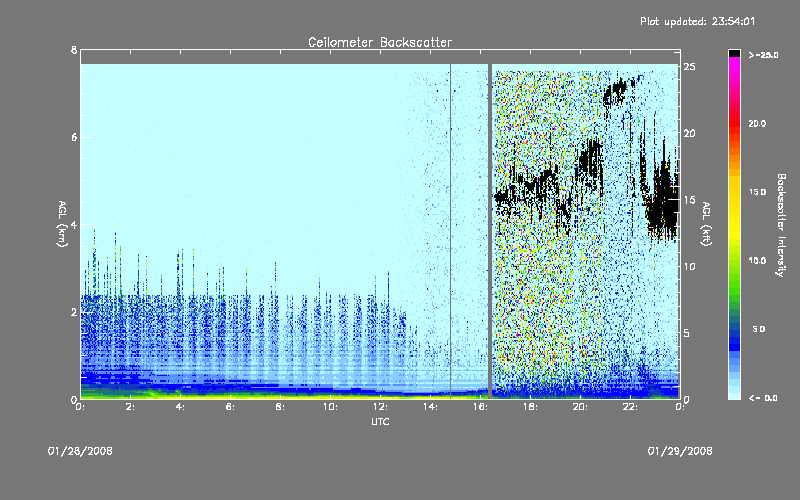Click the "20" tick on kft axis
Screen dimensions: 800x500
click(690, 133)
